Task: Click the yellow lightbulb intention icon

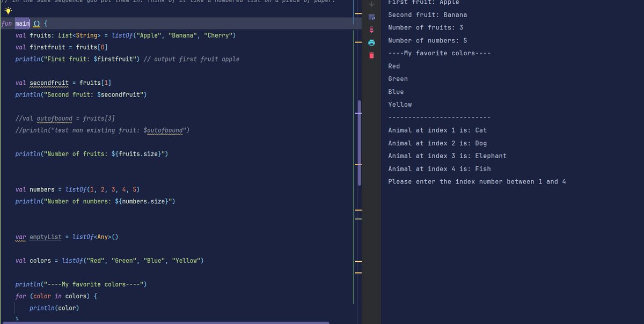Action: click(8, 11)
